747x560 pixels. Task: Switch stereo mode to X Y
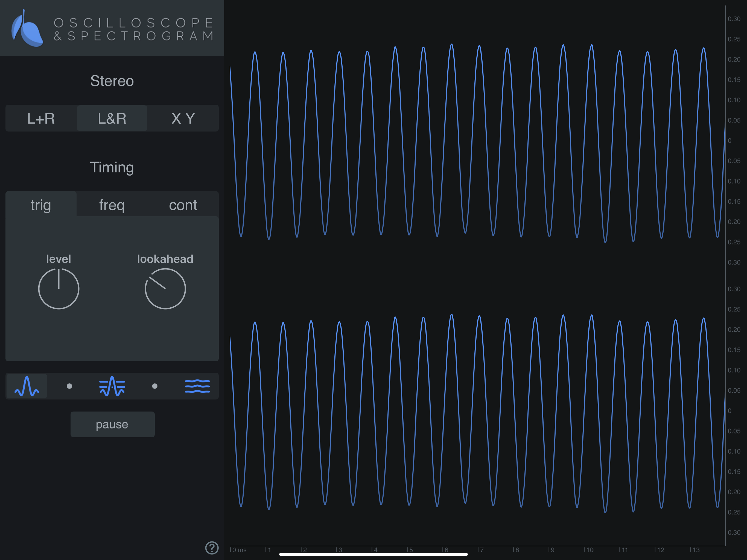click(x=183, y=118)
